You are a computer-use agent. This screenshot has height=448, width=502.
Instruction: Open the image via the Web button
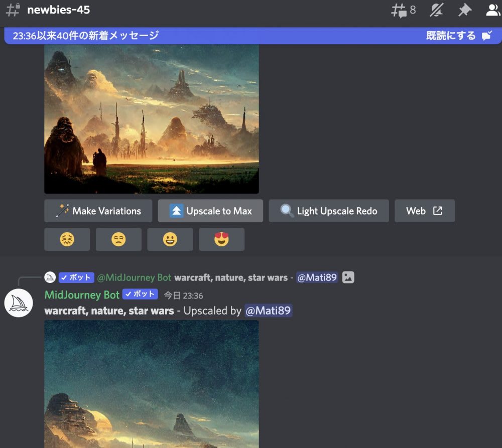coord(425,211)
